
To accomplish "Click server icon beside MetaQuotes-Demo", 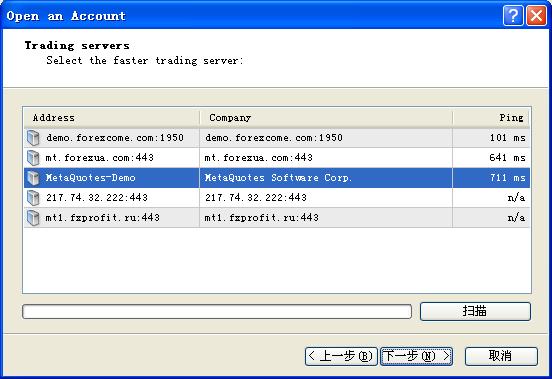I will [x=33, y=178].
